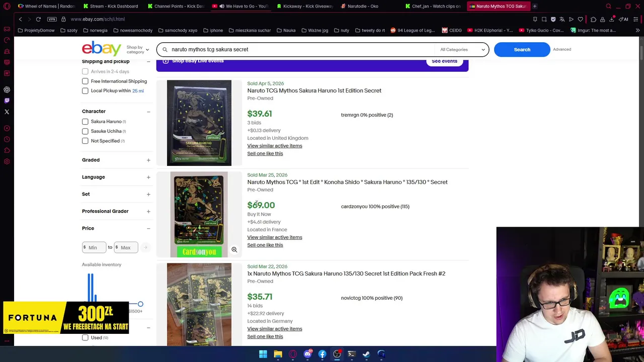Click View similar active items for $69.00 listing
This screenshot has height=362, width=644.
[x=275, y=237]
